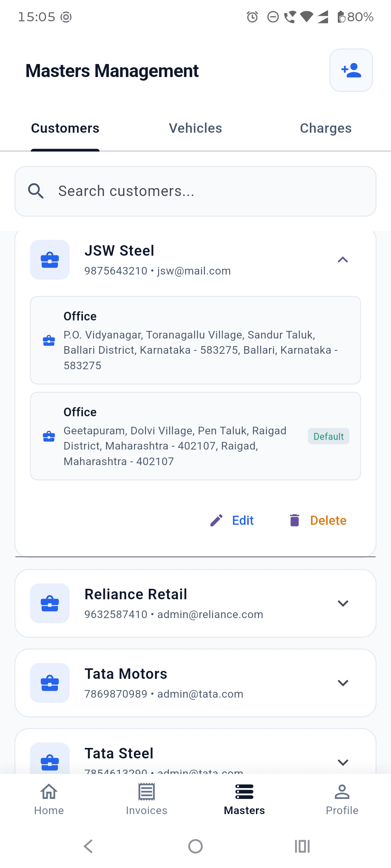This screenshot has height=868, width=391.
Task: Click the search magnifier icon
Action: 36,191
